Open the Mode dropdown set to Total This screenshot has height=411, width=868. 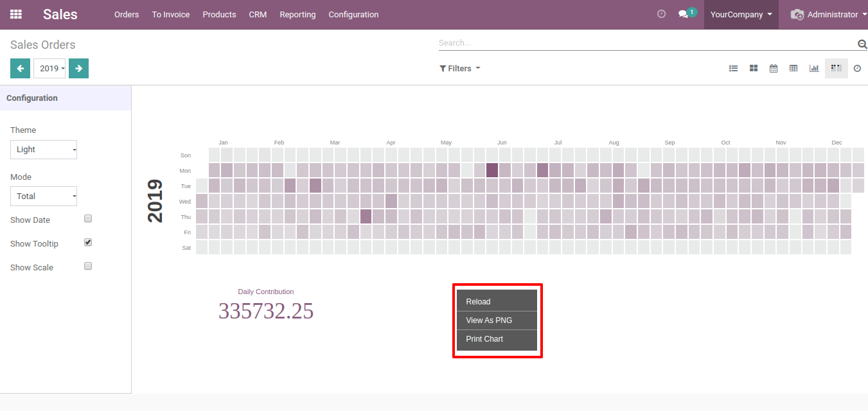coord(44,197)
